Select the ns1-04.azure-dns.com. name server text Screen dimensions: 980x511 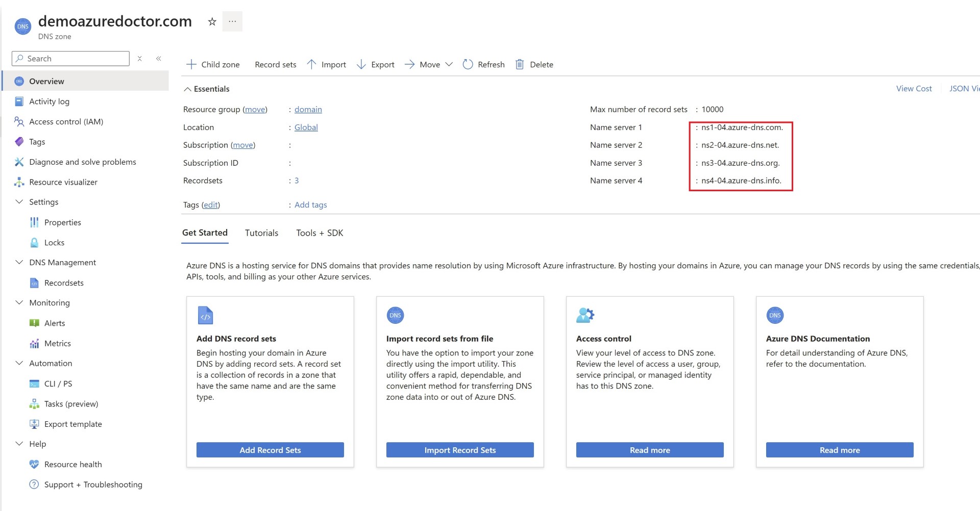pos(742,127)
